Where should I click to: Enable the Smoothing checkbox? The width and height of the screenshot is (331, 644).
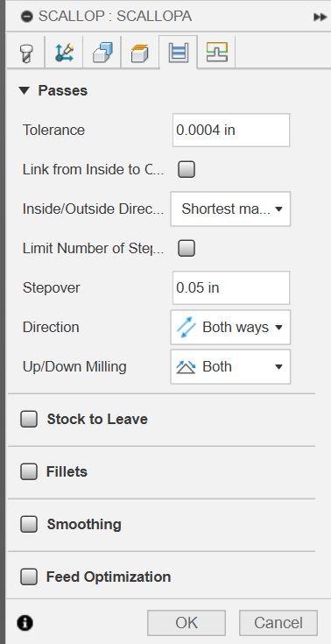point(29,524)
